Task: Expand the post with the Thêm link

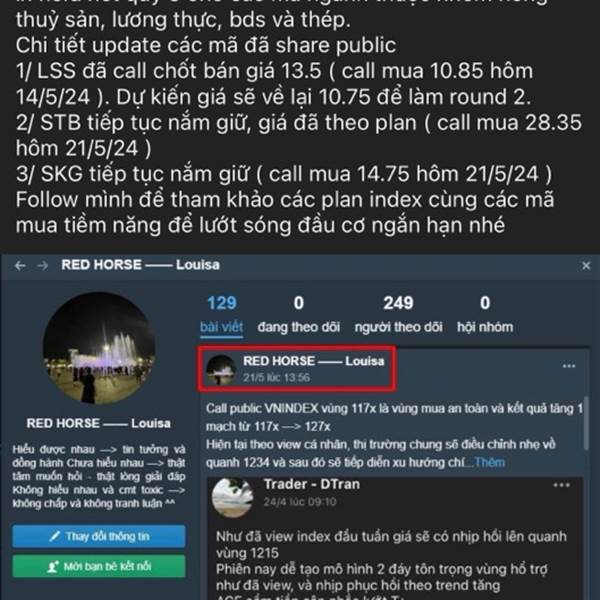Action: (x=489, y=462)
